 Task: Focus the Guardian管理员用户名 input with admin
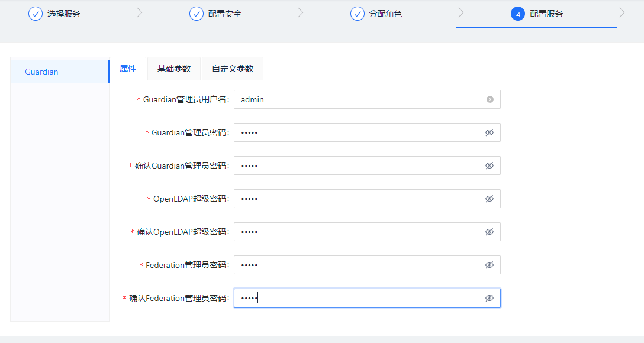click(367, 99)
